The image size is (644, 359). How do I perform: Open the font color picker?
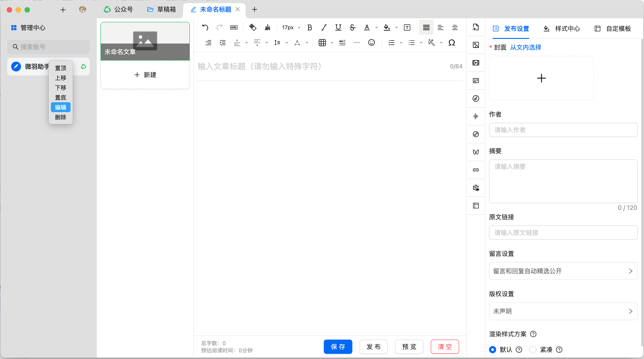[x=367, y=27]
